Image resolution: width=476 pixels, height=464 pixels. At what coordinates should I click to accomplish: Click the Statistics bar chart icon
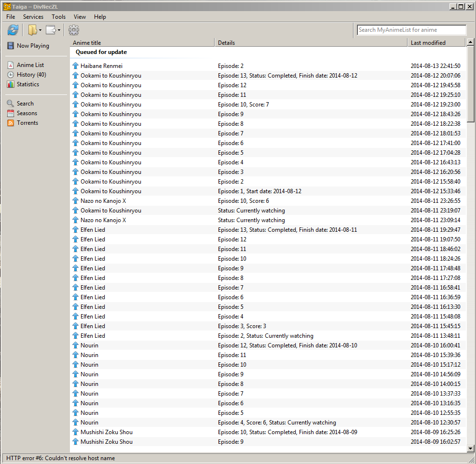point(11,84)
